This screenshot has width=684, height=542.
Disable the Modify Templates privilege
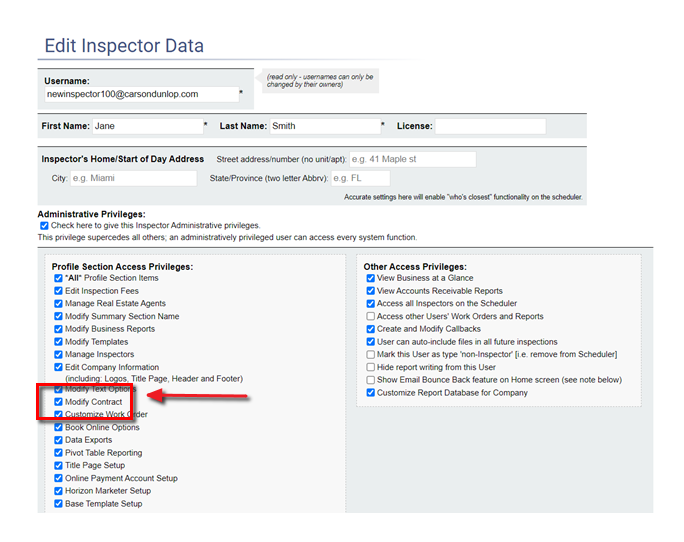58,342
